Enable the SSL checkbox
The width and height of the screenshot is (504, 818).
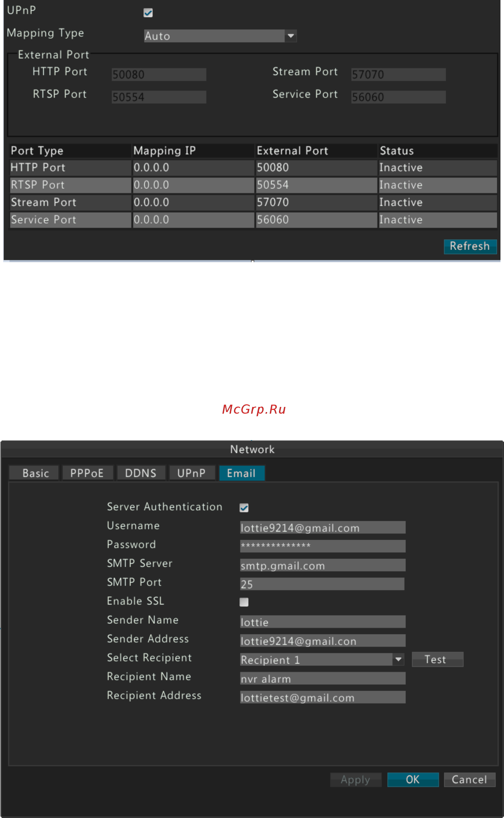[x=244, y=602]
